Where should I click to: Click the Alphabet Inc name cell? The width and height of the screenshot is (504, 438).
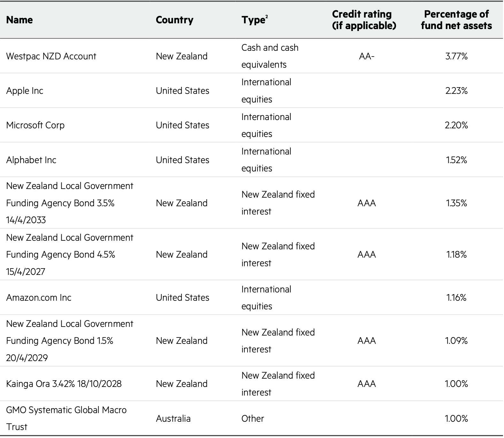point(31,160)
